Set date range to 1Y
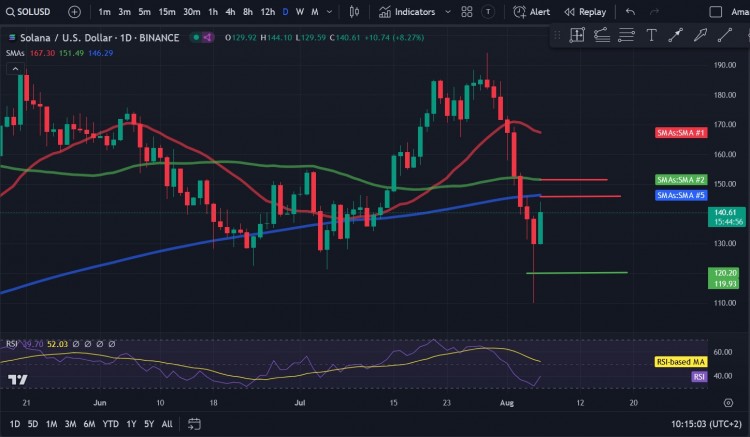Viewport: 750px width, 437px height. tap(131, 424)
